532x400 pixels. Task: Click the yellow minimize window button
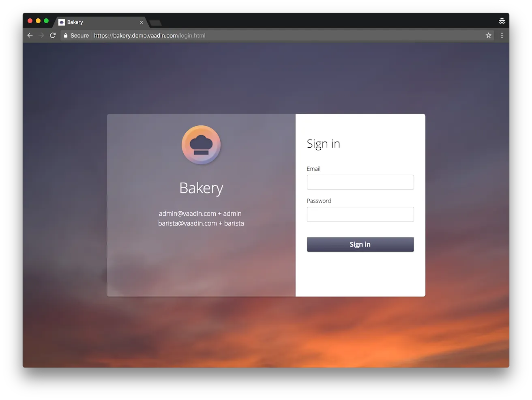coord(38,21)
